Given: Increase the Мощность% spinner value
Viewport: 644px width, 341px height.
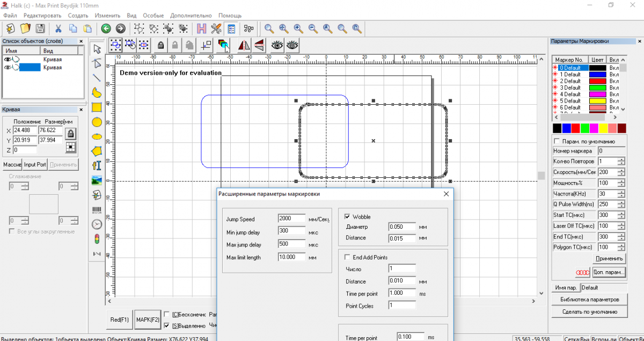Looking at the screenshot, I should pyautogui.click(x=621, y=181).
